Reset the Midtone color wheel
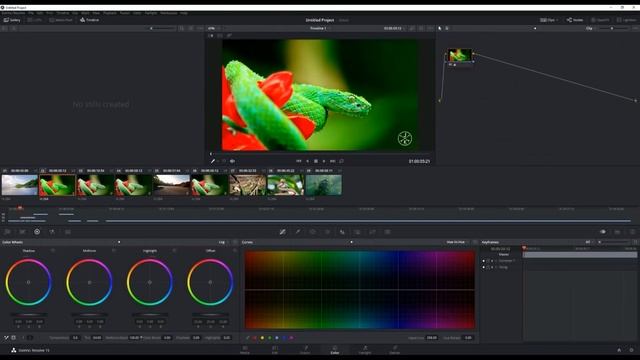Screen dimensions: 640x360 coord(113,251)
